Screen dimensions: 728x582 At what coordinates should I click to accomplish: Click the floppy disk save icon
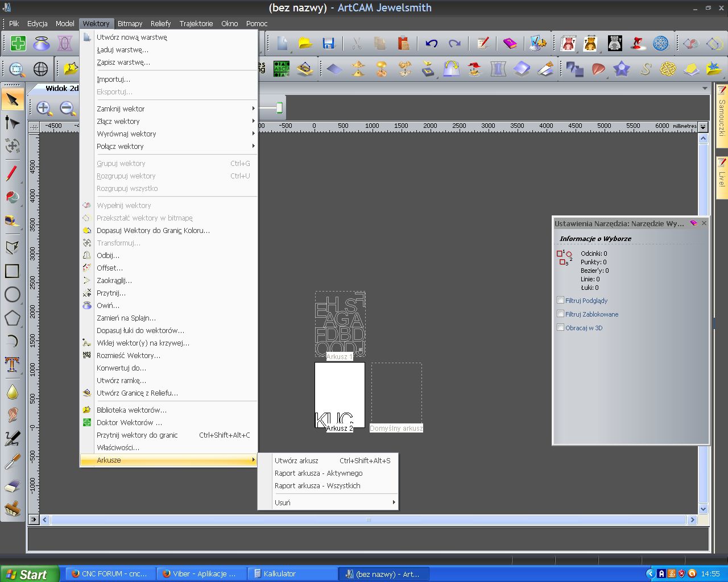(328, 43)
